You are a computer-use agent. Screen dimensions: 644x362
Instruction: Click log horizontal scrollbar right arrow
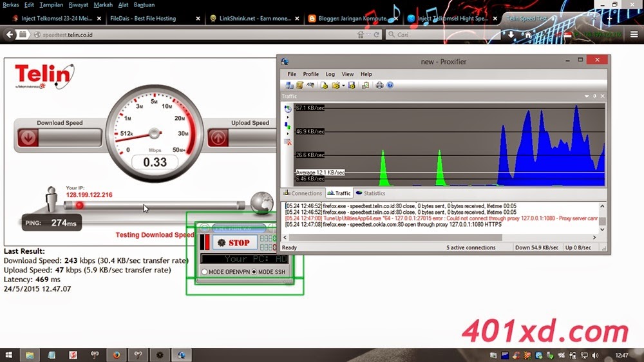pos(594,238)
